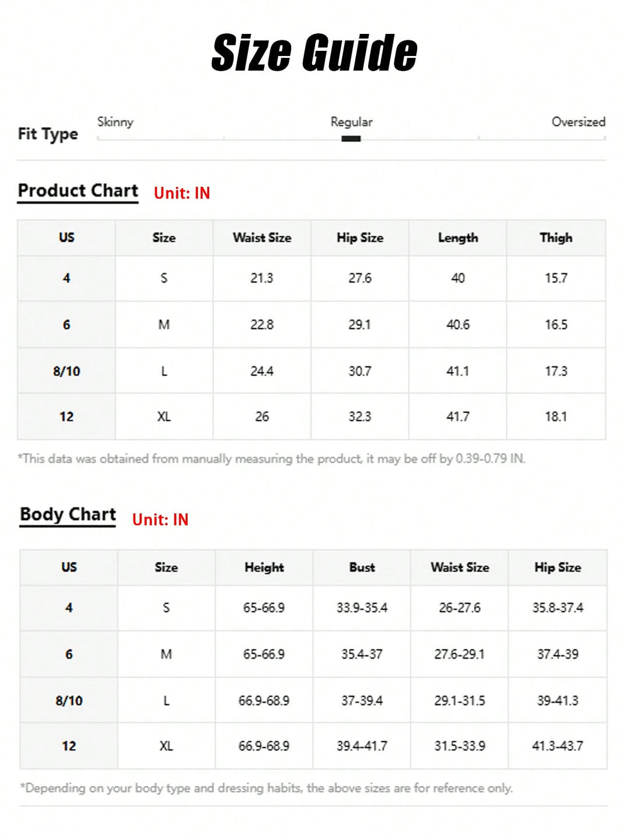
Task: Click Hip Size header in Product Chart
Action: 360,238
